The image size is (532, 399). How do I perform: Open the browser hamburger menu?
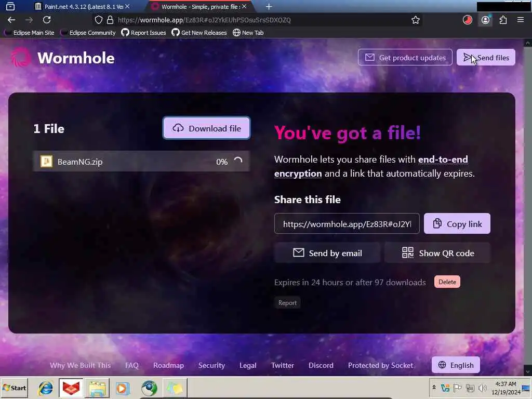(521, 20)
